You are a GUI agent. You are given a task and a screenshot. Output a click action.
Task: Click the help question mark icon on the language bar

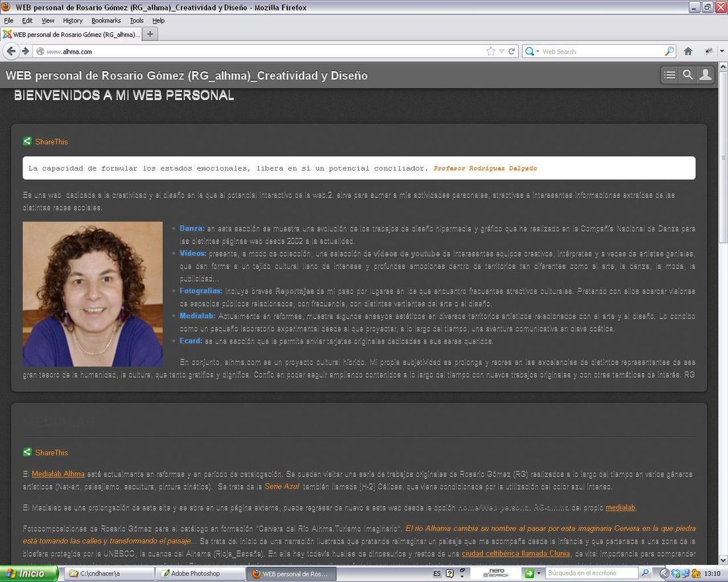449,574
